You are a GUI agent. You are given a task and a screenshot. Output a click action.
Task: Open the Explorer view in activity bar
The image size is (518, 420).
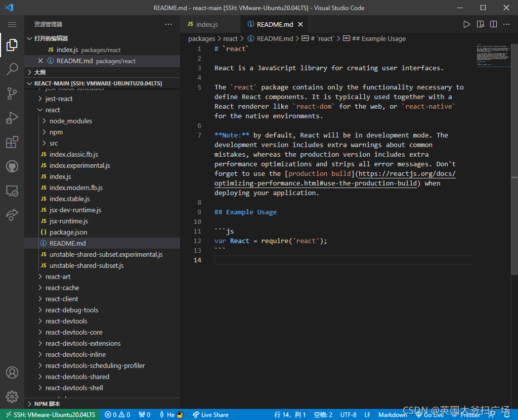12,45
